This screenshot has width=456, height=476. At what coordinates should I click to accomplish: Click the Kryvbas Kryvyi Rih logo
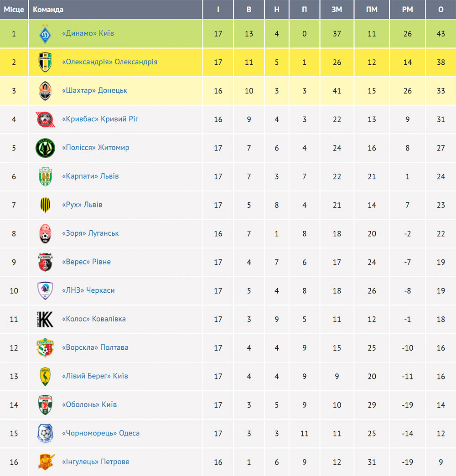coord(45,119)
